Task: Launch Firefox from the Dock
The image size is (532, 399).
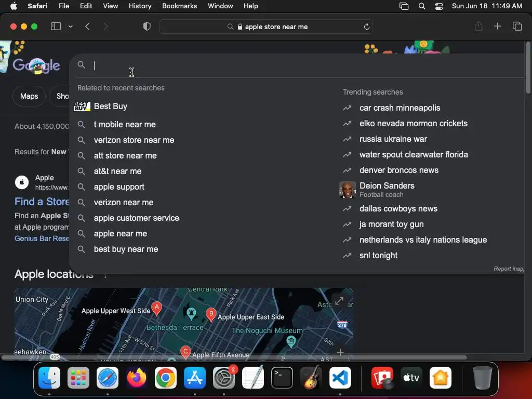Action: point(137,378)
